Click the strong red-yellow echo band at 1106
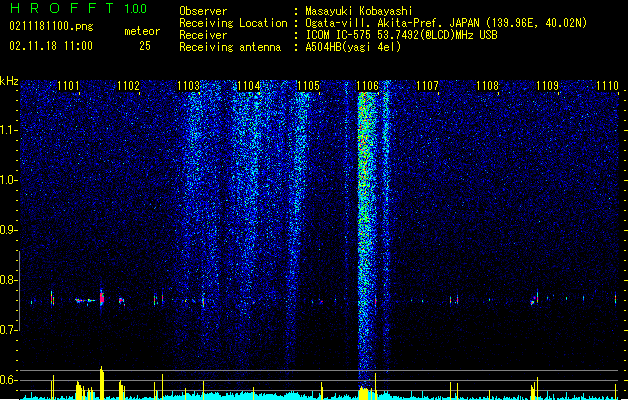Image resolution: width=629 pixels, height=400 pixels. click(365, 241)
